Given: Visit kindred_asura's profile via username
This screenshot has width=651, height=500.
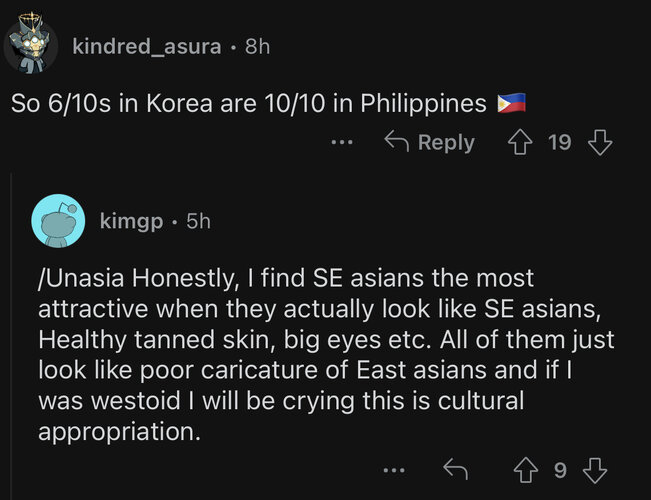Looking at the screenshot, I should 147,46.
